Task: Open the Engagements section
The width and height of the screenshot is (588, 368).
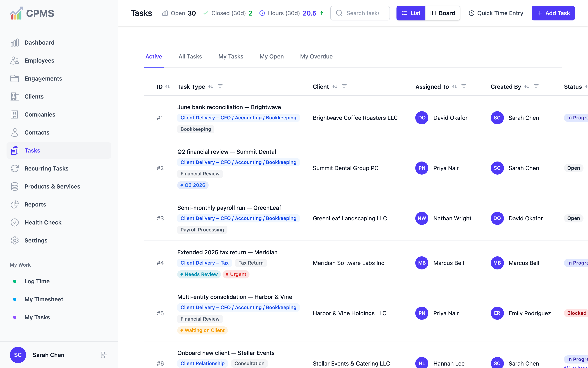Action: 59,79
